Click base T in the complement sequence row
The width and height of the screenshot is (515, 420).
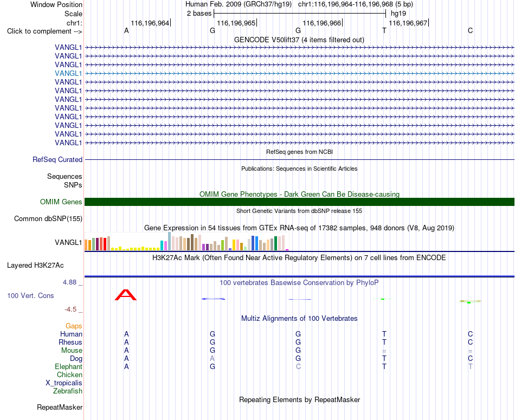pyautogui.click(x=384, y=30)
